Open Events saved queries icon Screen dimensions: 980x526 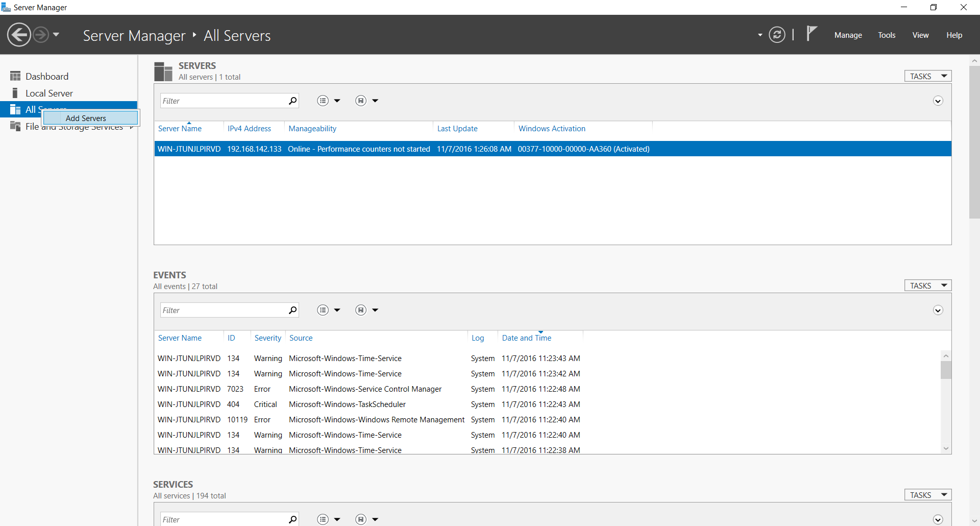coord(361,310)
